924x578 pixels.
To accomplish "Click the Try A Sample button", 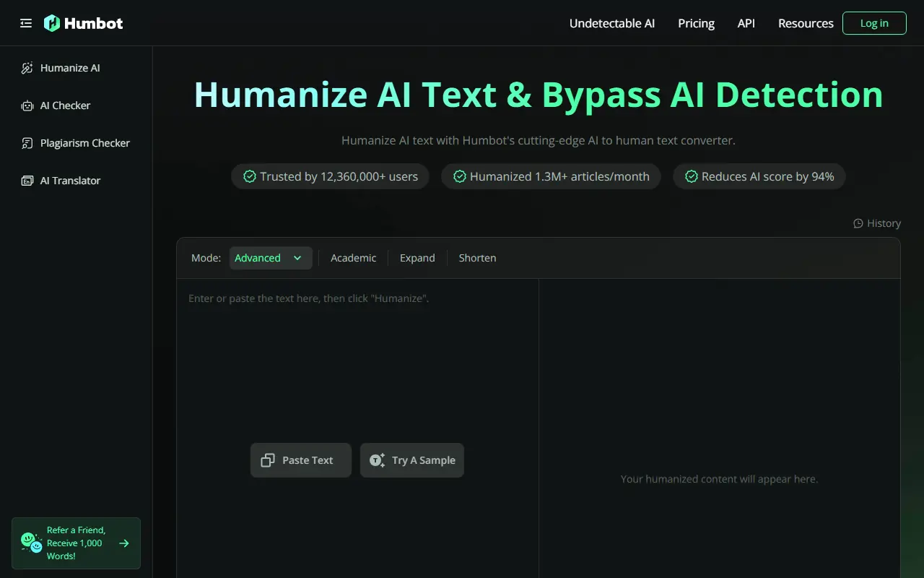I will (412, 460).
